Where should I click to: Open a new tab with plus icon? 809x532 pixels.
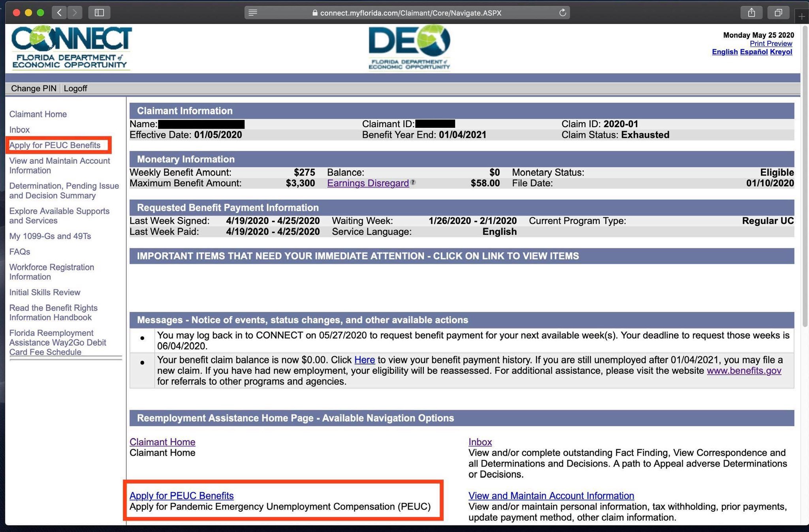click(x=801, y=16)
